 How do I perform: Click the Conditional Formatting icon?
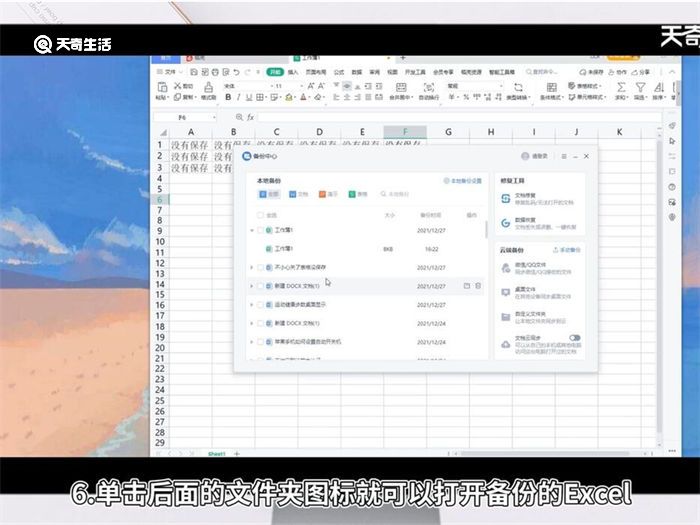point(552,87)
